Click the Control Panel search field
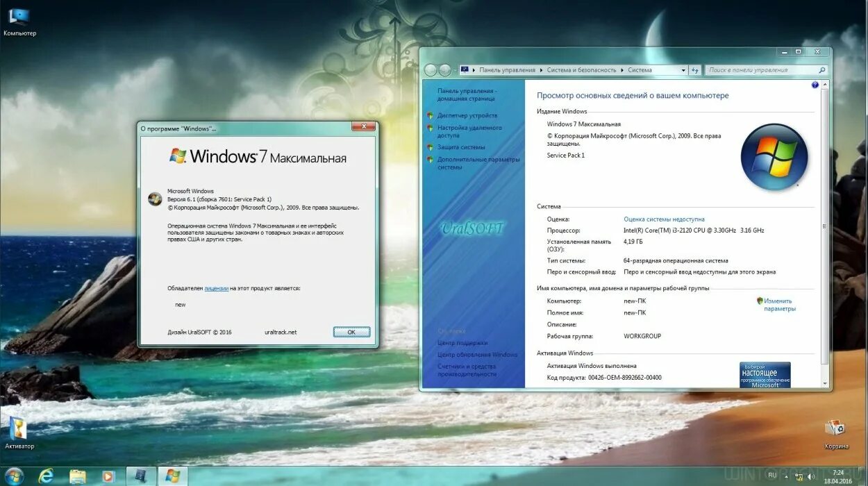Screen dimensions: 868x486 [767, 70]
